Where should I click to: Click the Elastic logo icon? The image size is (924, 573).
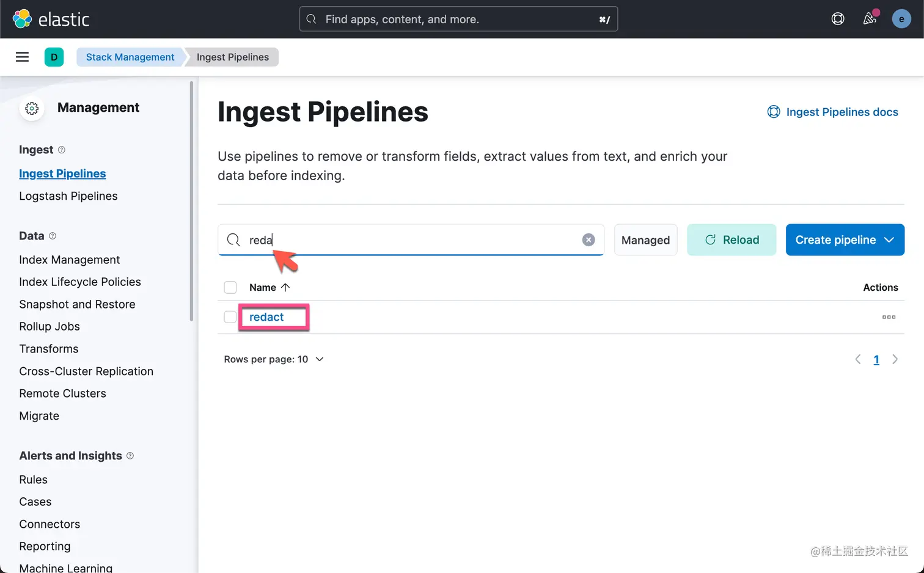tap(23, 19)
